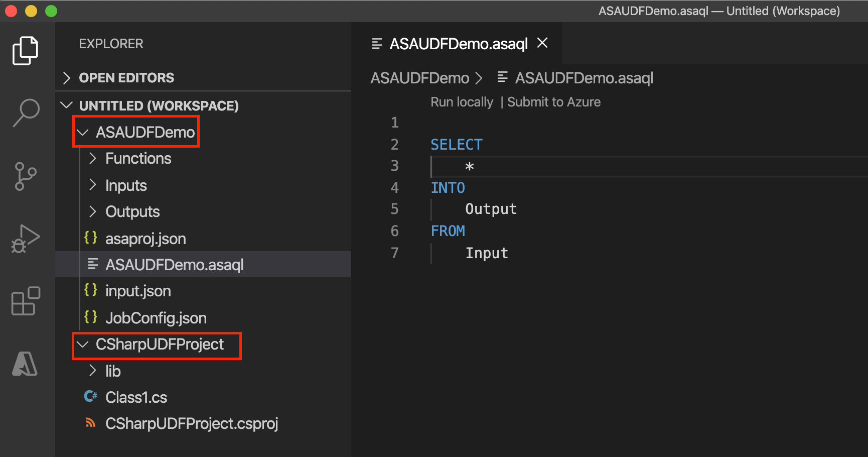Click the ASAUDFDemo breadcrumb above the editor

point(420,78)
